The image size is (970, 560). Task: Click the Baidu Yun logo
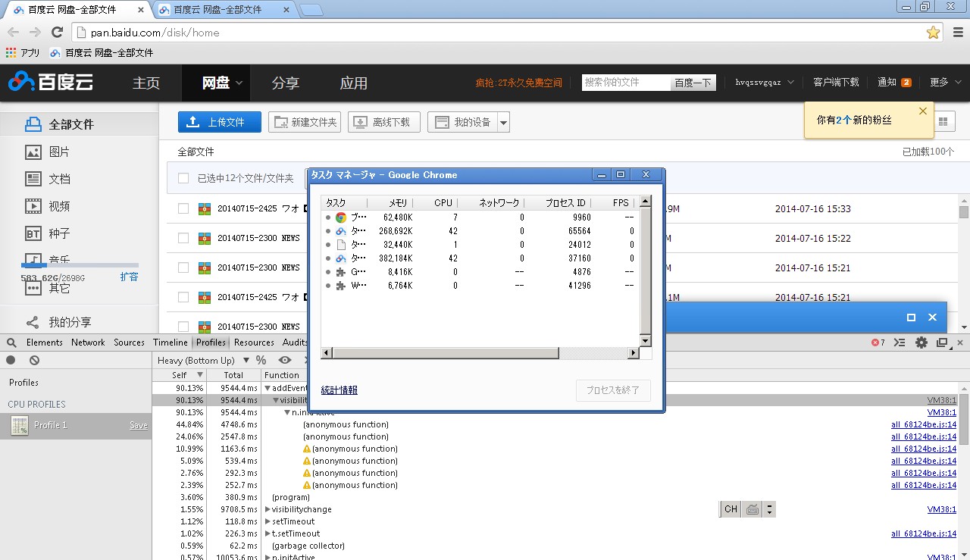(51, 83)
